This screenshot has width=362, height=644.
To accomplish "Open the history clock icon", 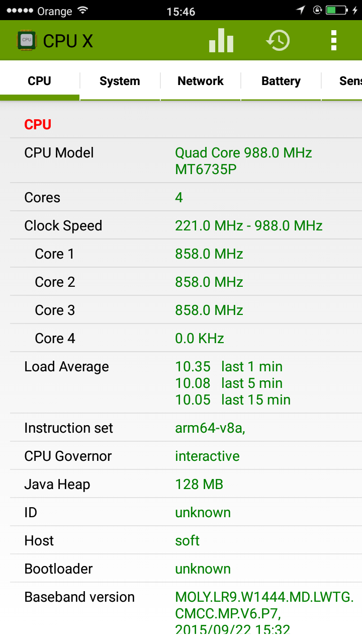I will 278,41.
